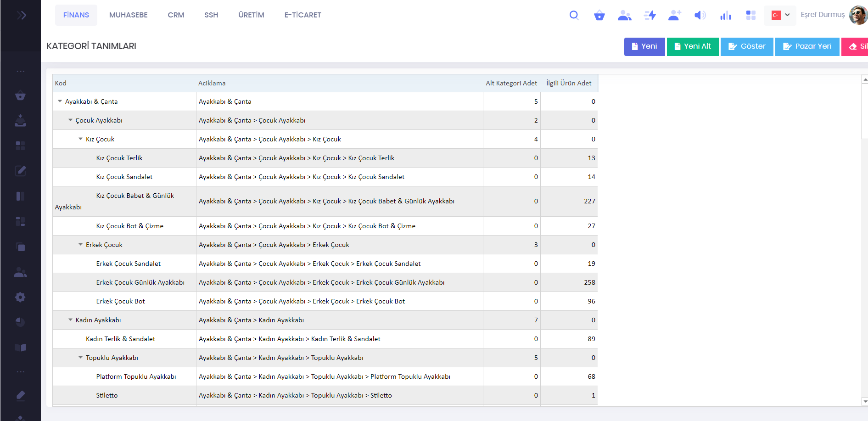The image size is (868, 421).
Task: Click the add user icon in header
Action: [x=674, y=16]
